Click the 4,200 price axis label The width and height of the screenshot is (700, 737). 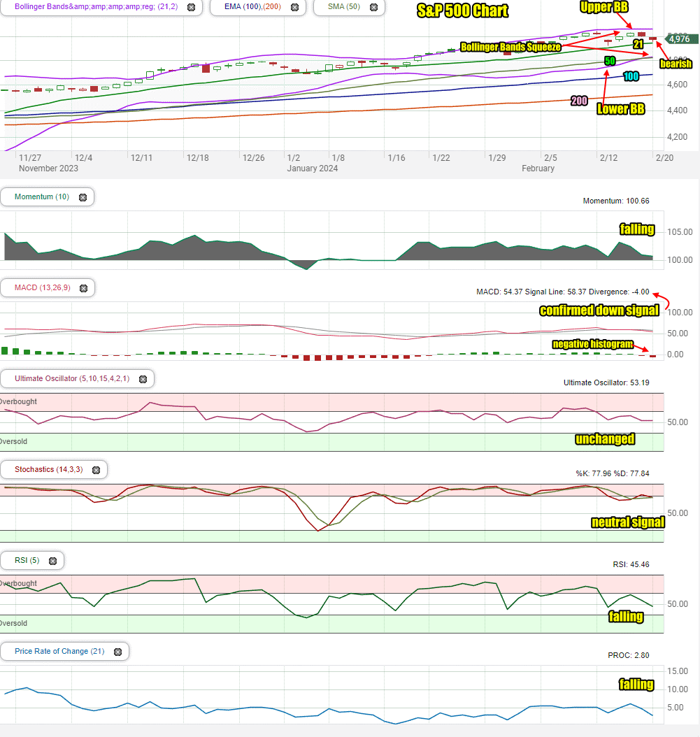677,137
